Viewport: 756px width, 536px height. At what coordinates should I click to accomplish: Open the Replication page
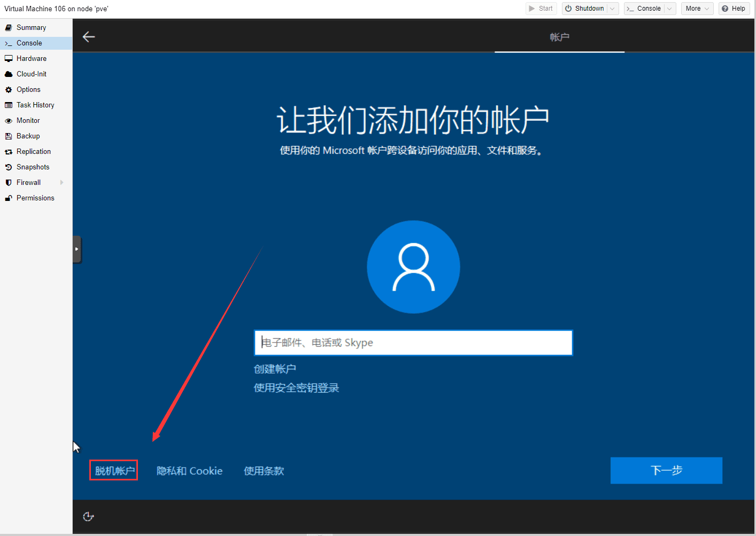(x=34, y=152)
